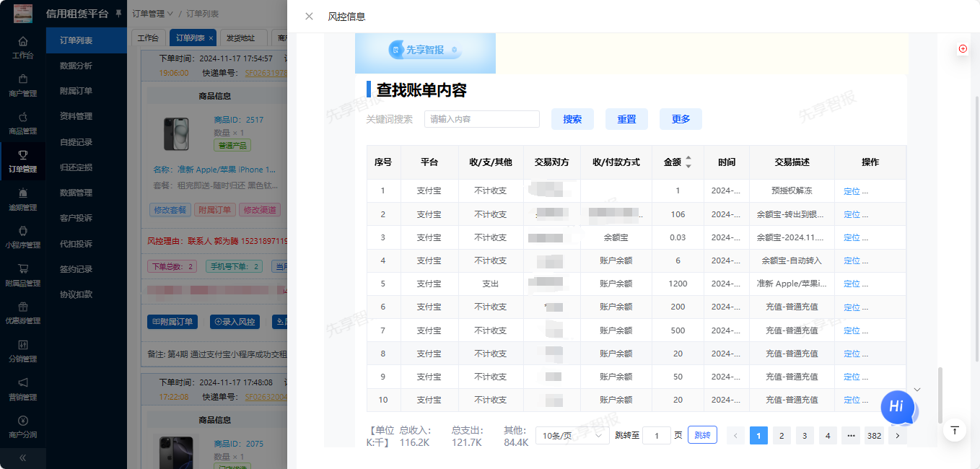Open 逾期管理 alarm icon in sidebar

click(x=23, y=199)
